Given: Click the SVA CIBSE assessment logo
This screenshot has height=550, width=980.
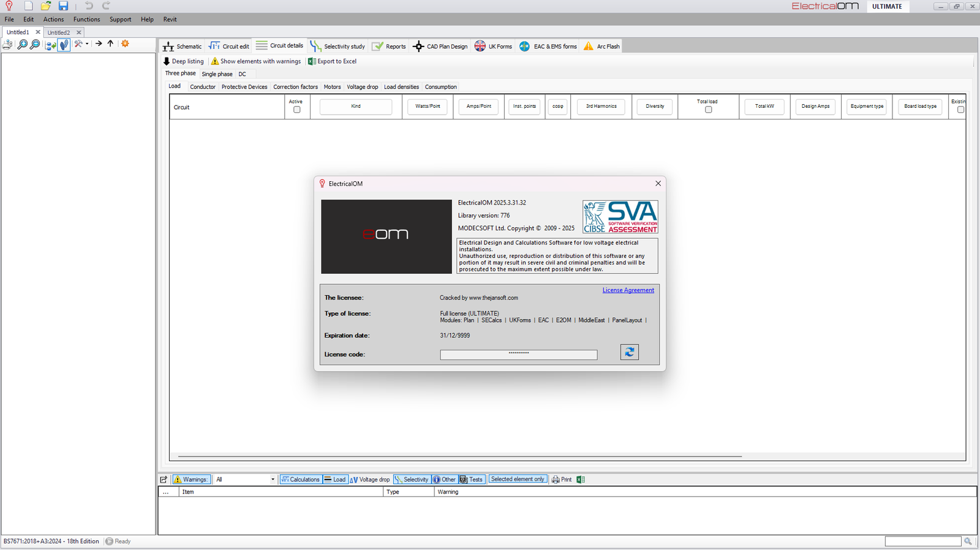Looking at the screenshot, I should (620, 217).
